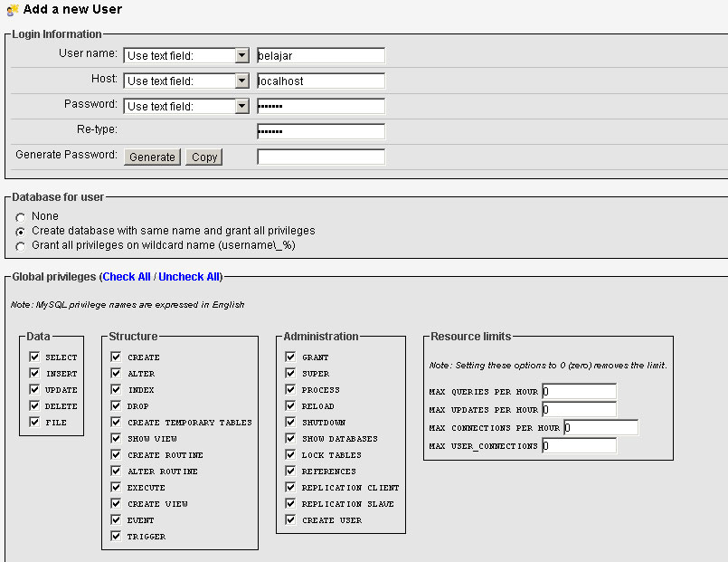Select Create database with same name option
This screenshot has height=562, width=728.
21,232
